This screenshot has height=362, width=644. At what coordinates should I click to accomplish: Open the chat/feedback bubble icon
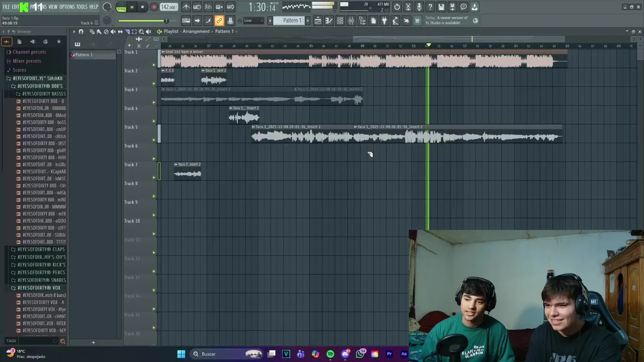click(463, 7)
